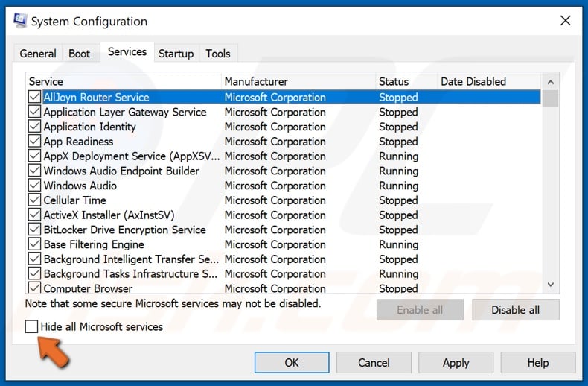Click the services list scrollbar thumb
This screenshot has height=386, width=588.
pyautogui.click(x=550, y=99)
